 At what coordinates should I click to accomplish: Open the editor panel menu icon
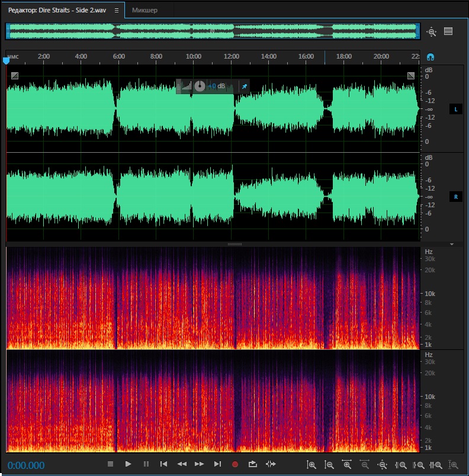click(x=116, y=11)
